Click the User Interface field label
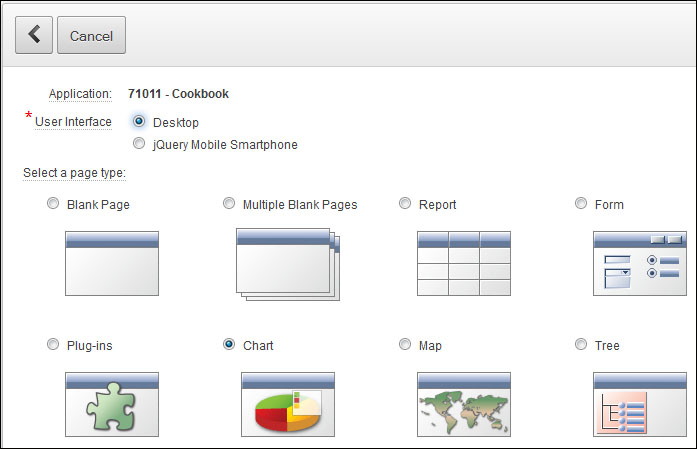Image resolution: width=697 pixels, height=449 pixels. 73,122
